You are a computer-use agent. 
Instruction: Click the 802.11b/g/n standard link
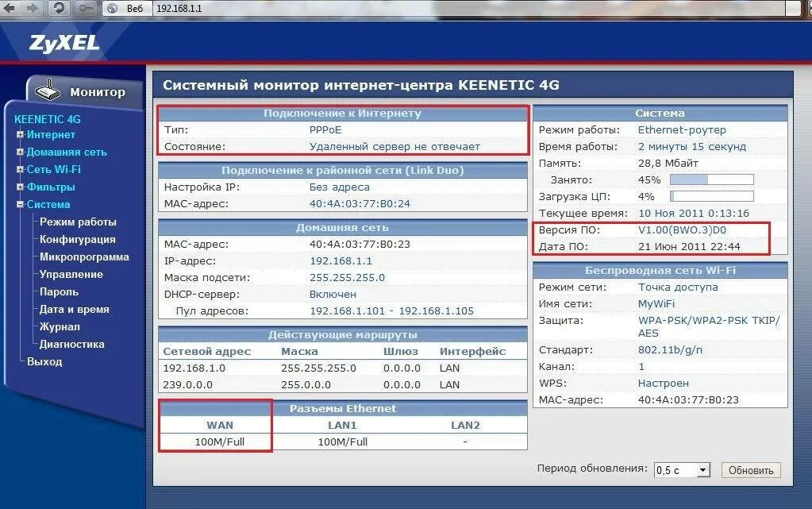(x=670, y=350)
